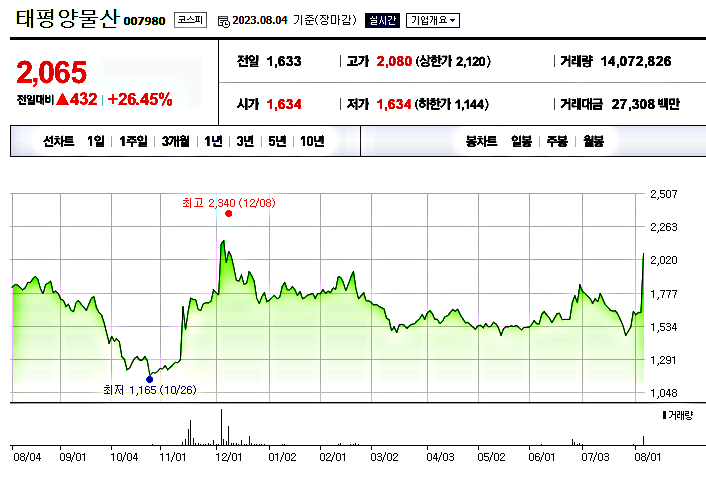Click the 실시간 button
The image size is (706, 480).
click(x=382, y=20)
